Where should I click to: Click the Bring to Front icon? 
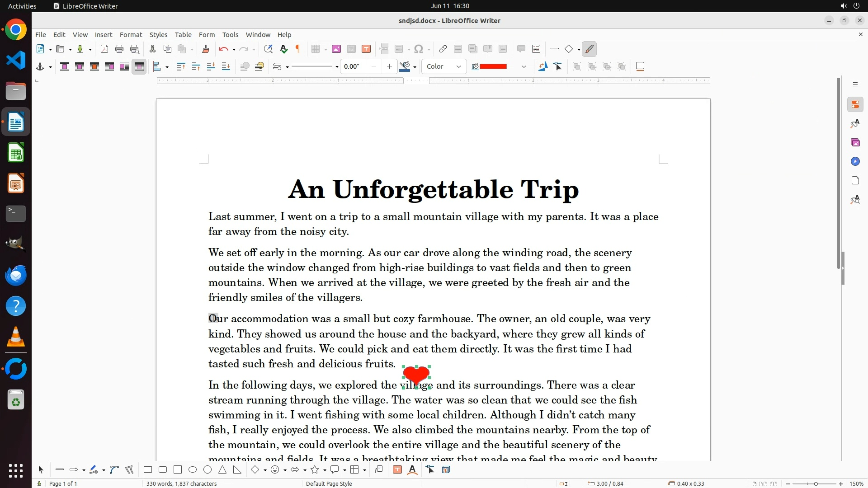click(x=181, y=67)
